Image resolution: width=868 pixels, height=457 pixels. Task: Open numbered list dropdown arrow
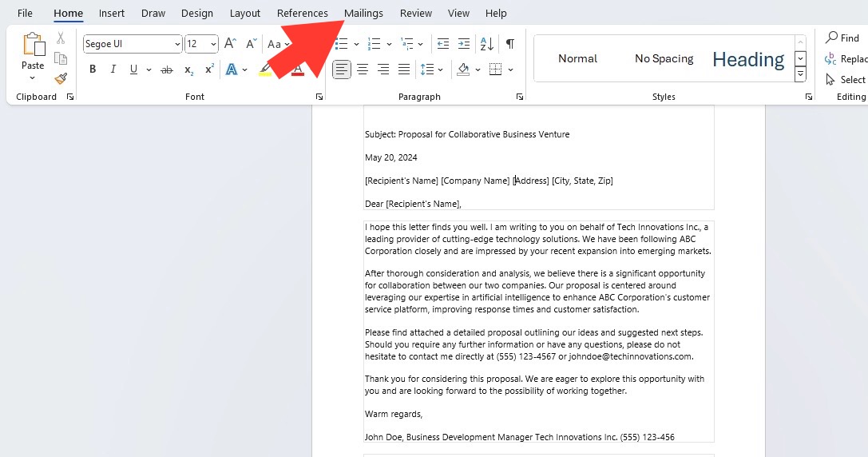click(x=389, y=44)
